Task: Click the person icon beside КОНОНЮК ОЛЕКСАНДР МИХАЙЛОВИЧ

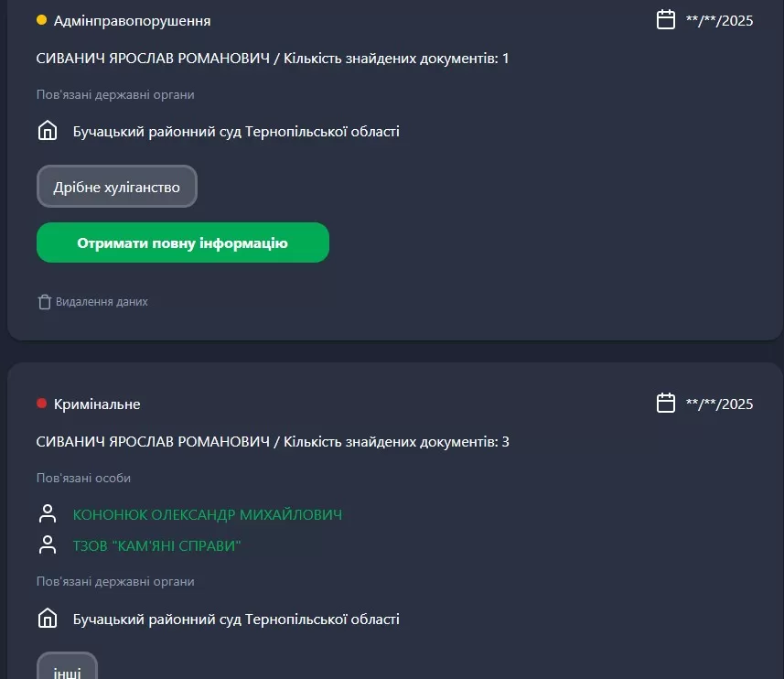Action: 48,514
